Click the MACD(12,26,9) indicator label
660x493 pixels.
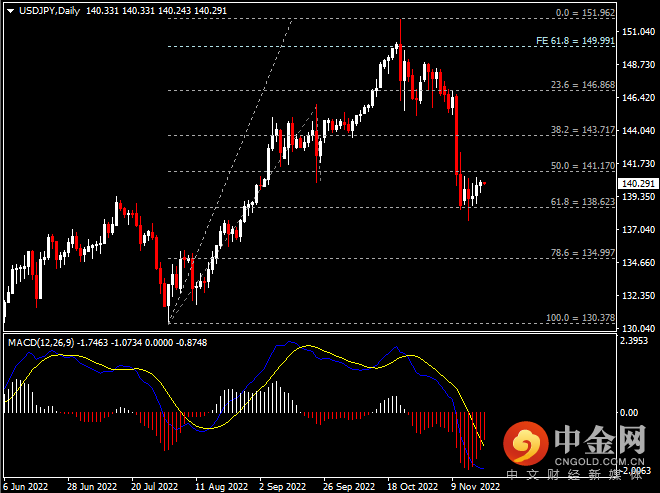pyautogui.click(x=41, y=343)
